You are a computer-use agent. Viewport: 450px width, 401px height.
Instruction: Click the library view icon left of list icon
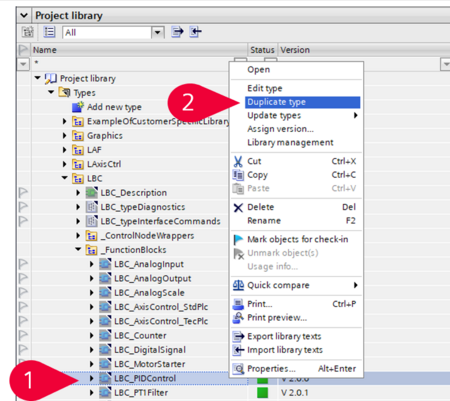click(28, 32)
